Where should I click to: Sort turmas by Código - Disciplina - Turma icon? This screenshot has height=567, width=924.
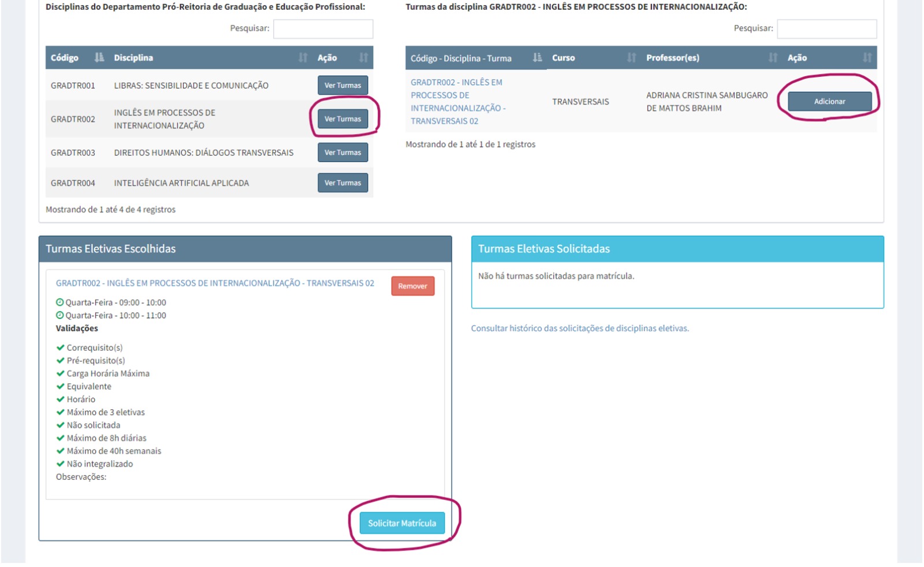[x=537, y=57]
